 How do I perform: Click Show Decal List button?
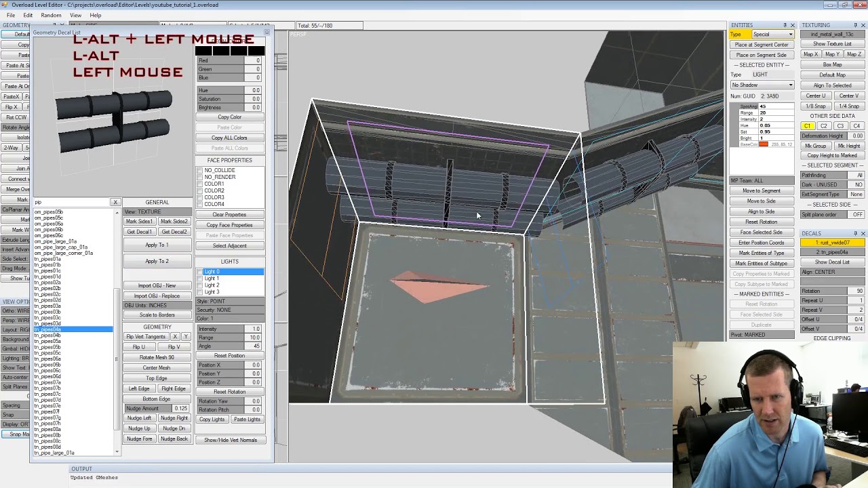click(832, 262)
